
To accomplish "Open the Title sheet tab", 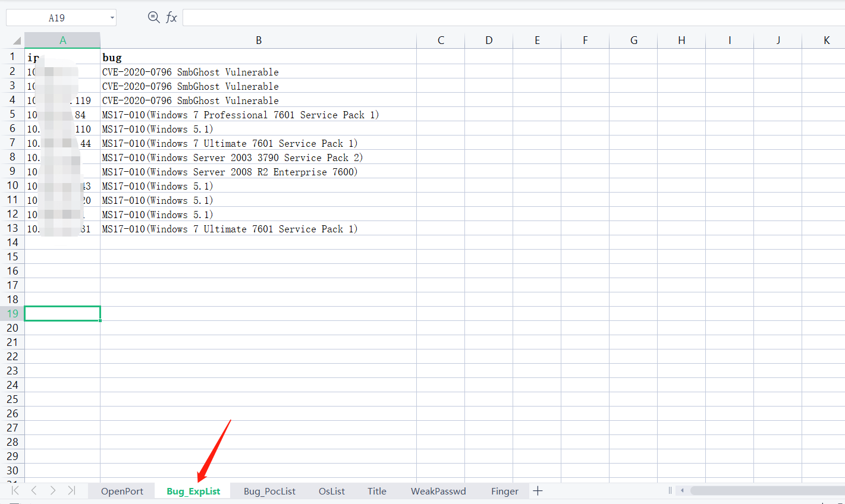I will coord(377,491).
